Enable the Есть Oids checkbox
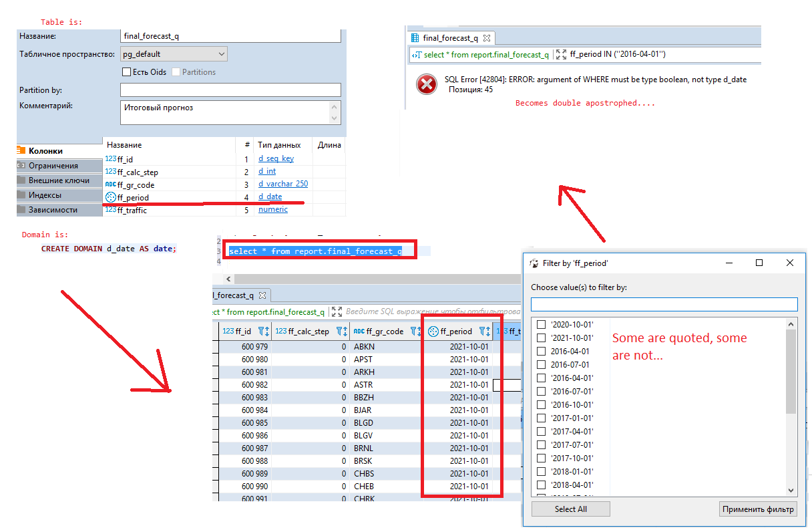The image size is (812, 532). click(x=126, y=72)
